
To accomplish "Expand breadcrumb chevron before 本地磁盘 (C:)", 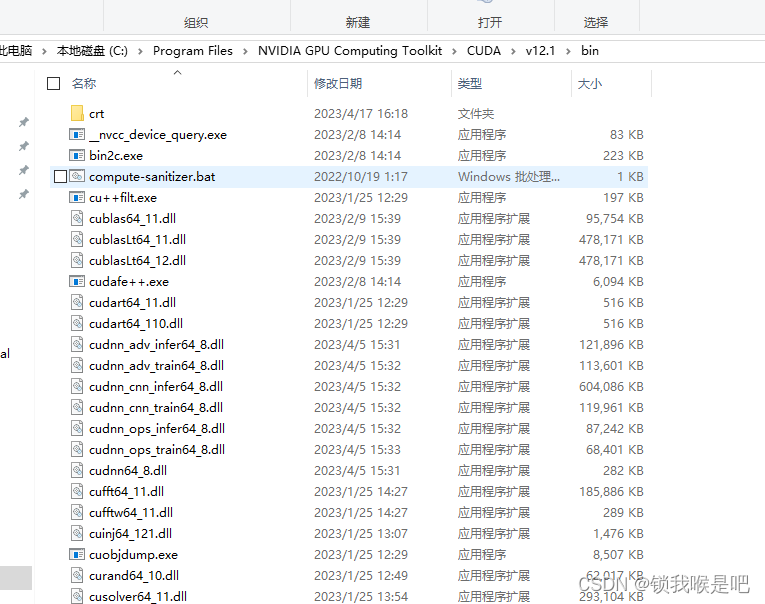I will pos(44,51).
